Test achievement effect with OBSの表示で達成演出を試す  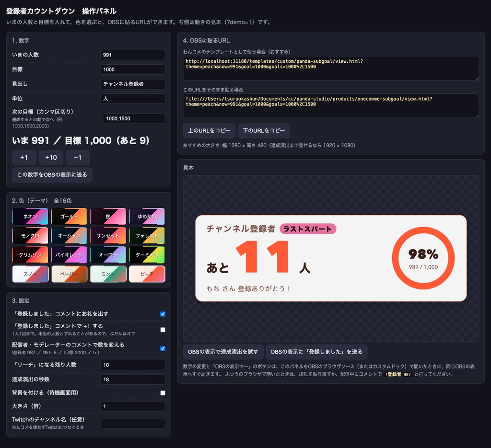tap(223, 352)
